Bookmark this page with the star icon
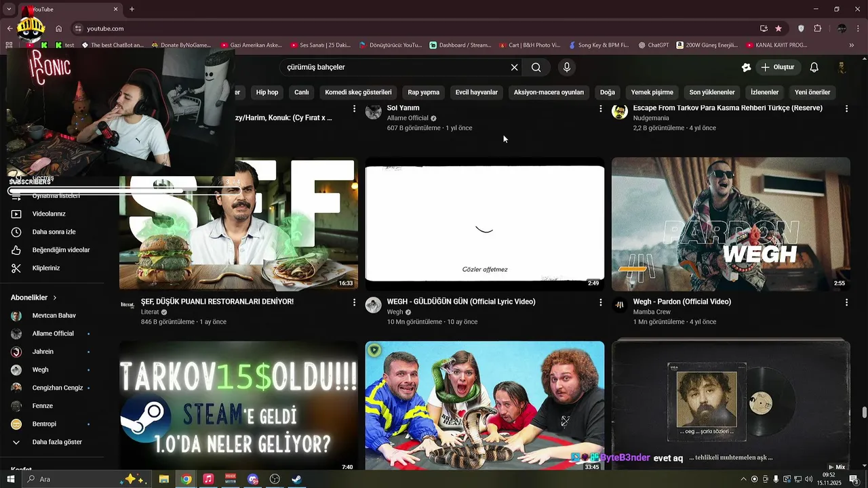 point(778,28)
